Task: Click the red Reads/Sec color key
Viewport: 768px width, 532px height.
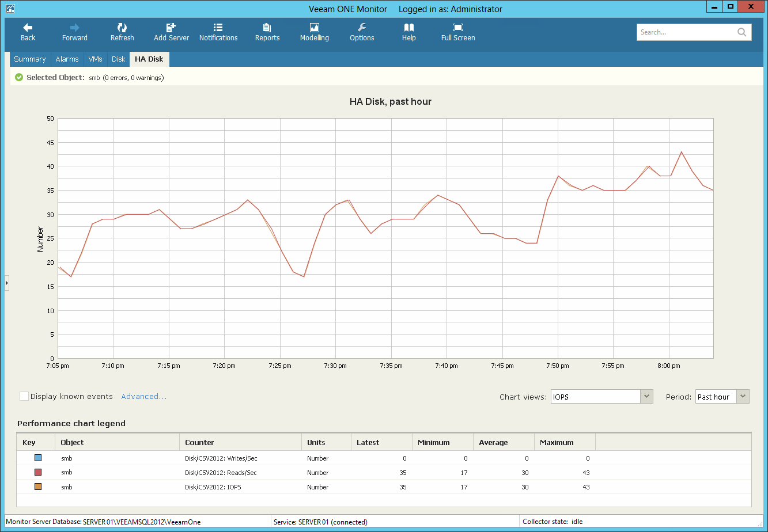Action: (38, 473)
